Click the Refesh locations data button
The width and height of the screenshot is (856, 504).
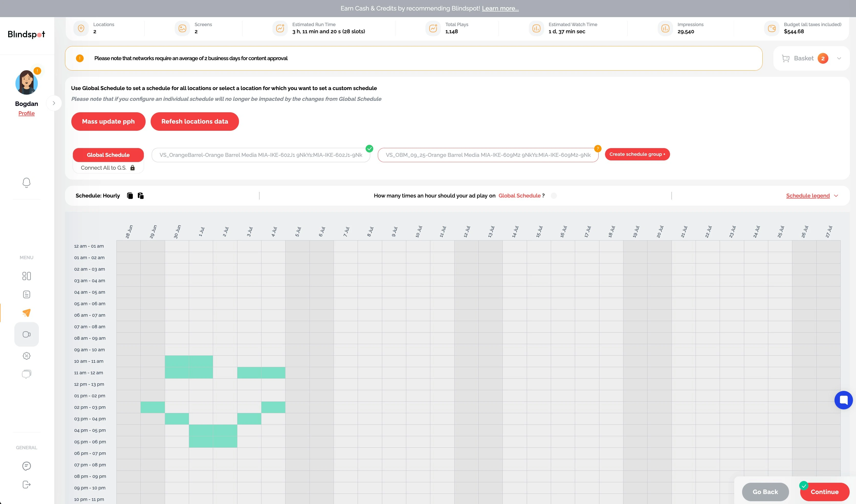(x=195, y=122)
